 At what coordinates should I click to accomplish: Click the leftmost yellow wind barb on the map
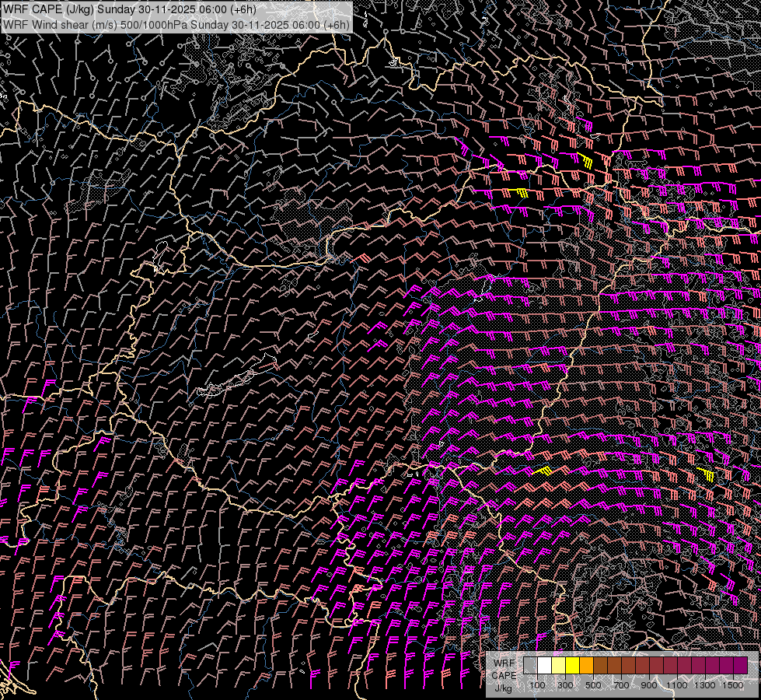coord(522,192)
